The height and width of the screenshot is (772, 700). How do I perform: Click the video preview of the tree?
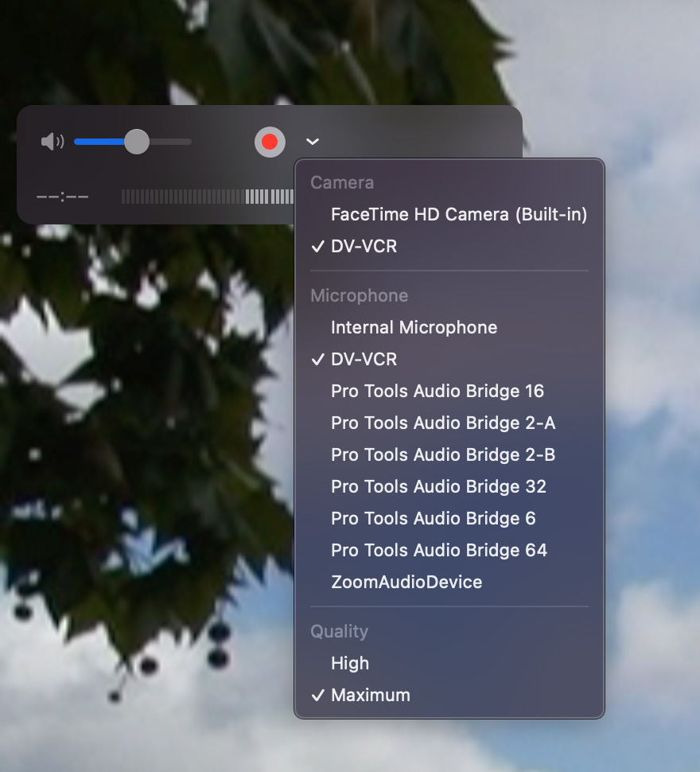click(143, 438)
